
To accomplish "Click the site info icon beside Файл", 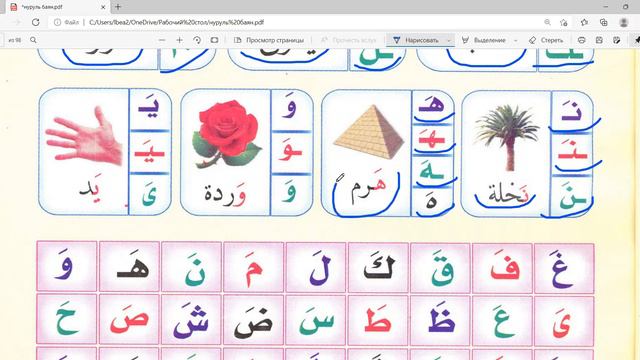I will (x=58, y=22).
